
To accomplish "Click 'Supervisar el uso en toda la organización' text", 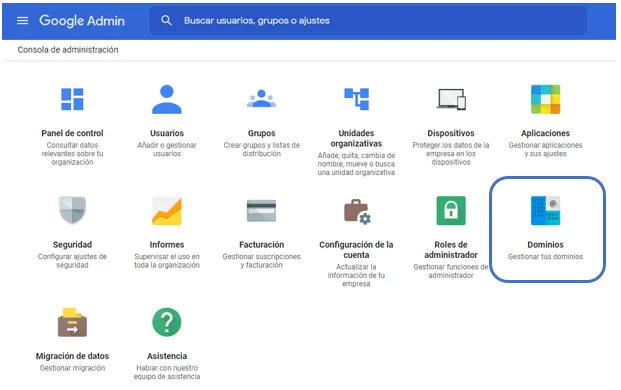I will point(167,261).
